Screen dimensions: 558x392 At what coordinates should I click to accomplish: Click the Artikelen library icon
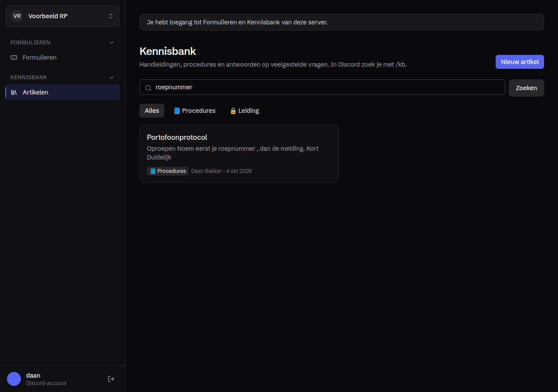point(14,92)
